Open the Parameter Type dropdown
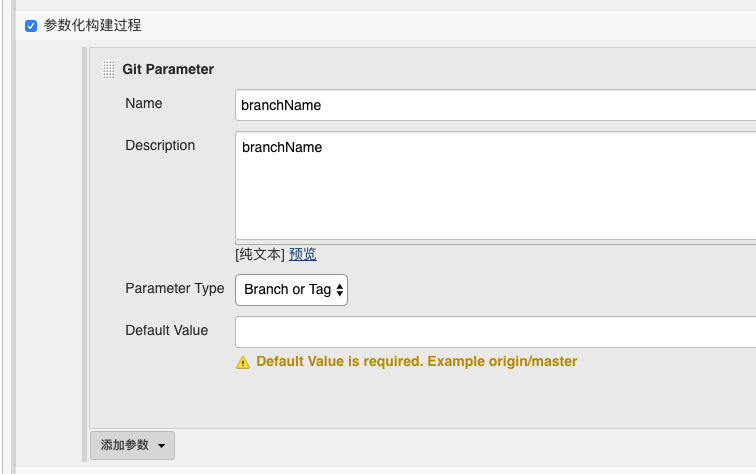This screenshot has height=474, width=756. (290, 289)
